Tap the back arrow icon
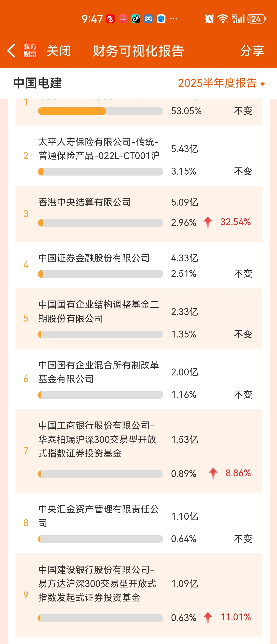The image size is (277, 644). [11, 51]
